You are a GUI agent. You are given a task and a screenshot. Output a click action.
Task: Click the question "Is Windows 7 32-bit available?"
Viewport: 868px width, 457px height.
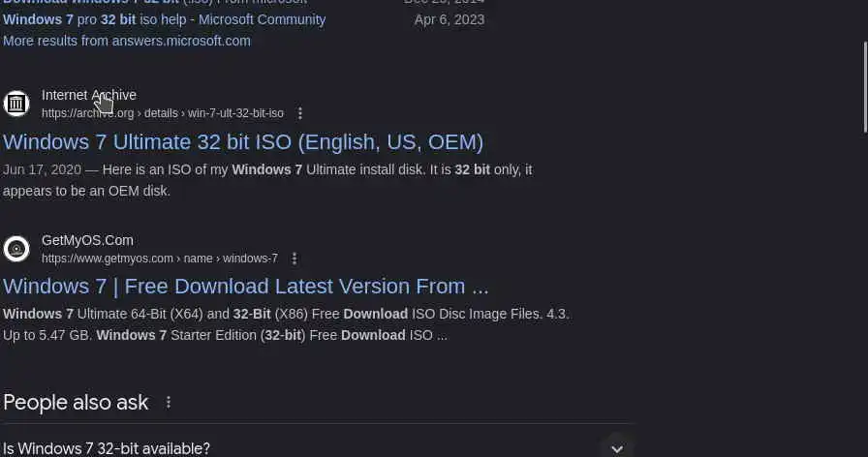(x=107, y=448)
